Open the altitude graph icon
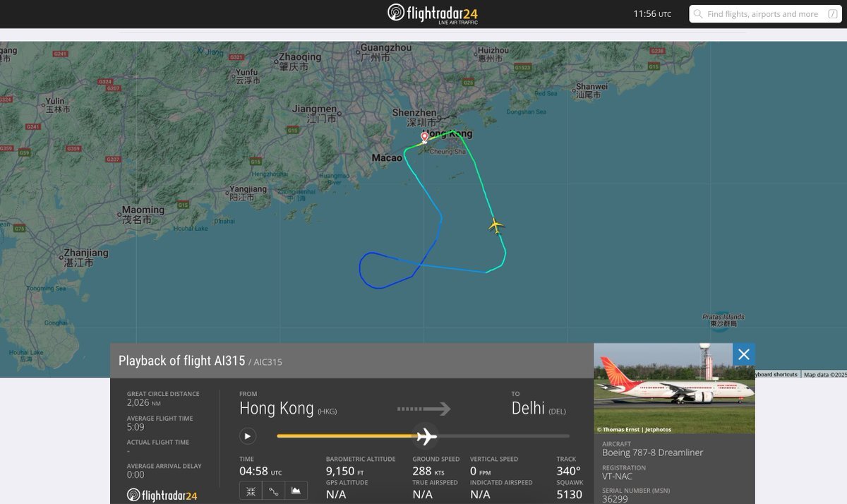847x504 pixels. (x=296, y=491)
